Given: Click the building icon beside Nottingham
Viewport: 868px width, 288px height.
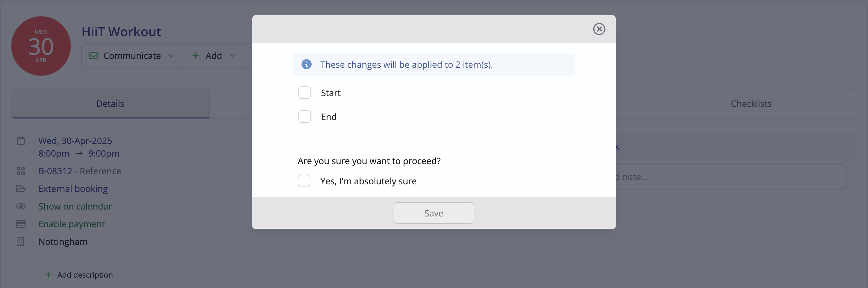Looking at the screenshot, I should (x=21, y=242).
